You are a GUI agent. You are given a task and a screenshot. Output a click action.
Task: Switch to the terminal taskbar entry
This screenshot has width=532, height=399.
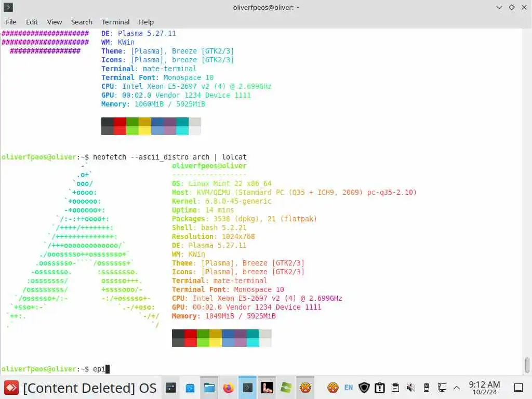tap(248, 388)
